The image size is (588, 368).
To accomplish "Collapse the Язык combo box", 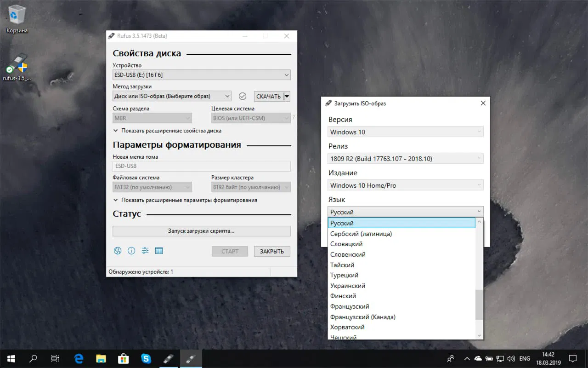I will (406, 212).
